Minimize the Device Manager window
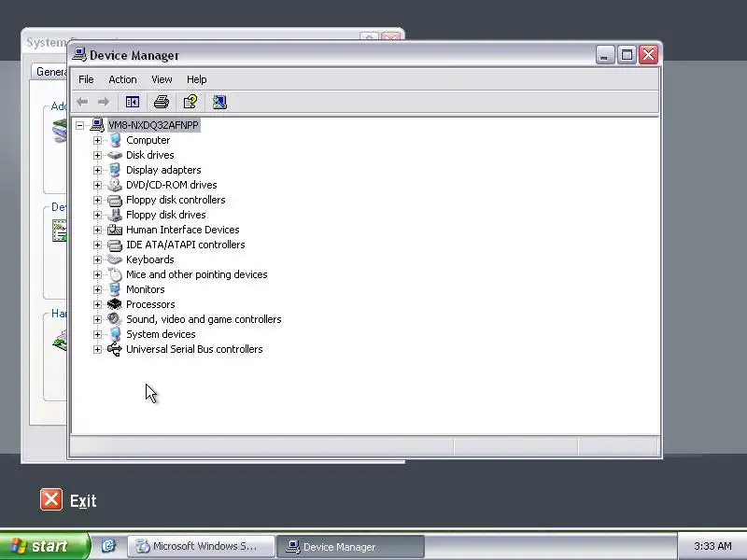The height and width of the screenshot is (560, 747). point(605,55)
